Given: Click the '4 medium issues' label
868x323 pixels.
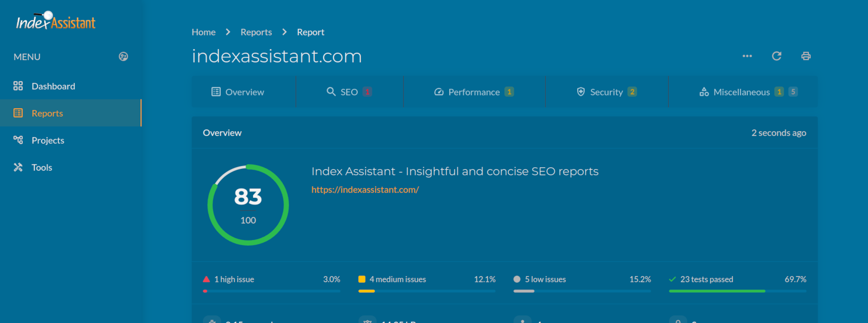Looking at the screenshot, I should (398, 279).
